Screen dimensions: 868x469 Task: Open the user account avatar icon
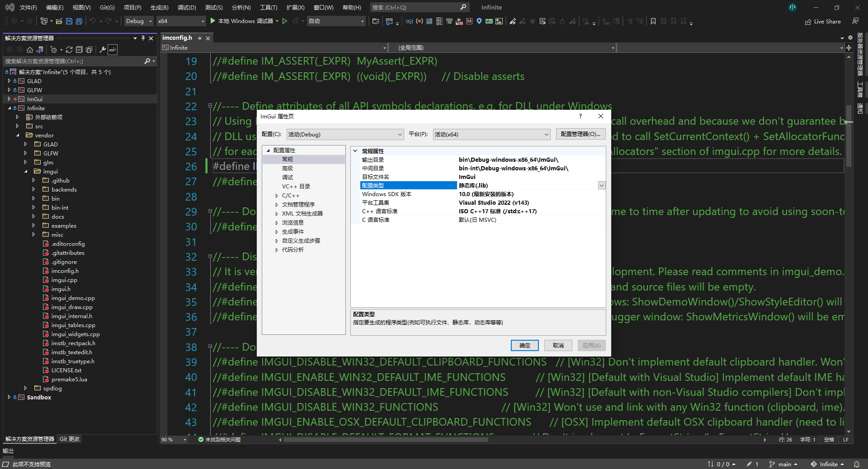(x=793, y=7)
